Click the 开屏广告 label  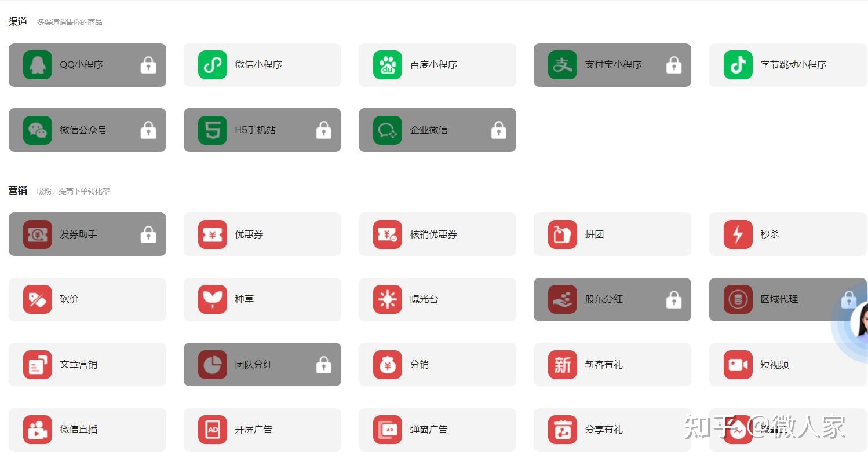click(x=254, y=430)
